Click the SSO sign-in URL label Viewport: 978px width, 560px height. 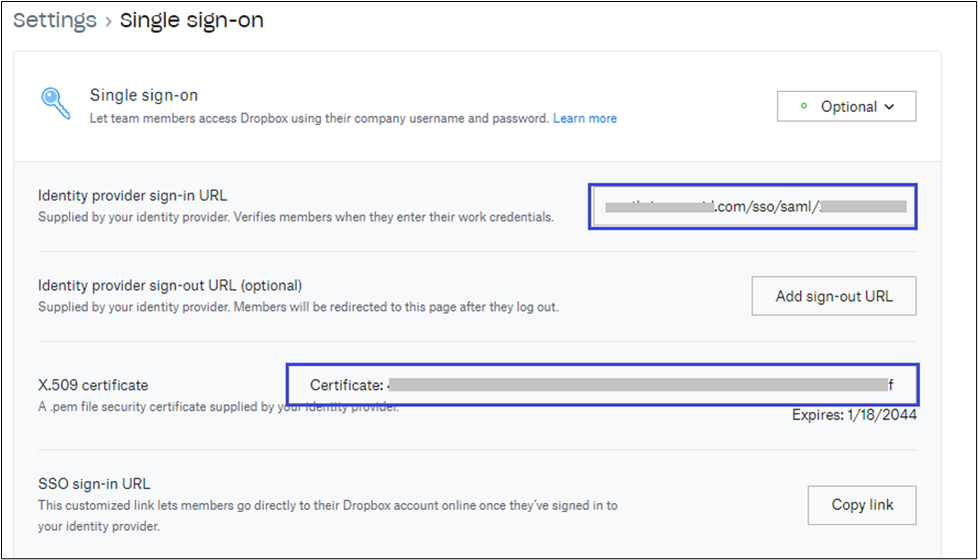pyautogui.click(x=94, y=484)
